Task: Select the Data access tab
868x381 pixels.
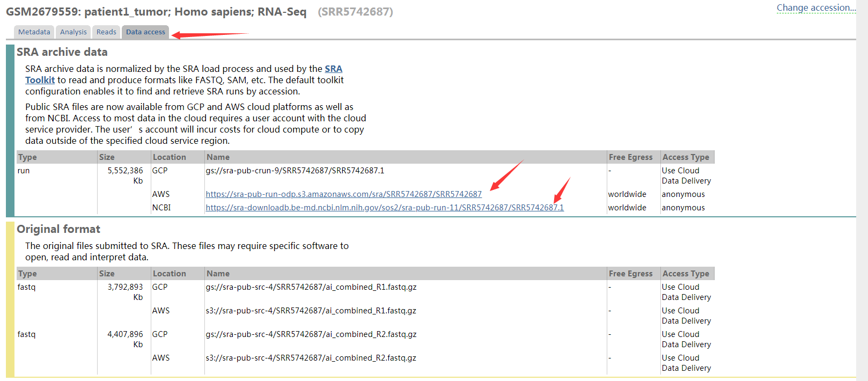Action: pyautogui.click(x=145, y=32)
